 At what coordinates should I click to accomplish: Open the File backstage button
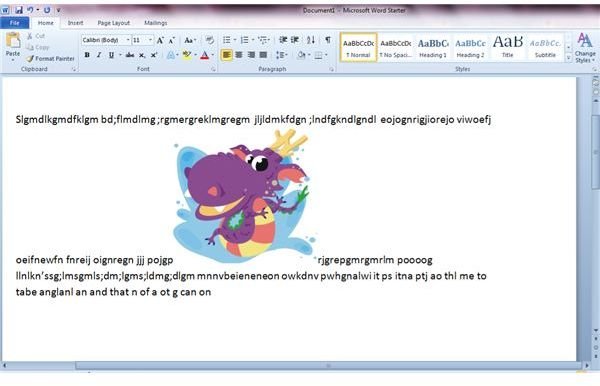coord(15,23)
